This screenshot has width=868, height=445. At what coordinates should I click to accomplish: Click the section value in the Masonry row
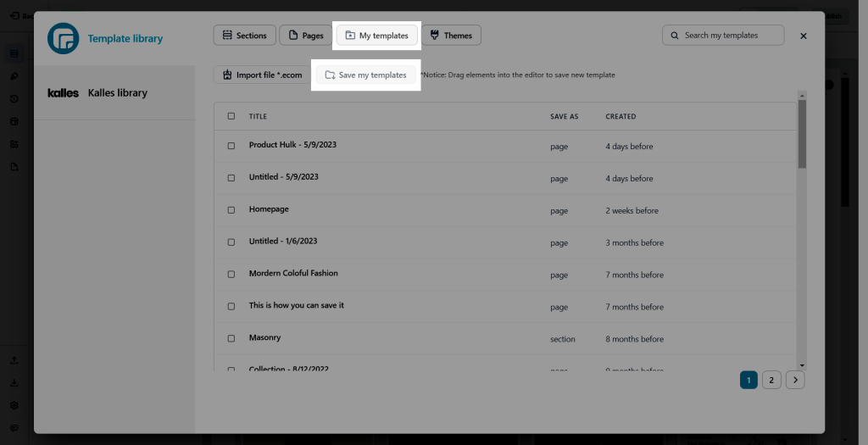click(563, 339)
